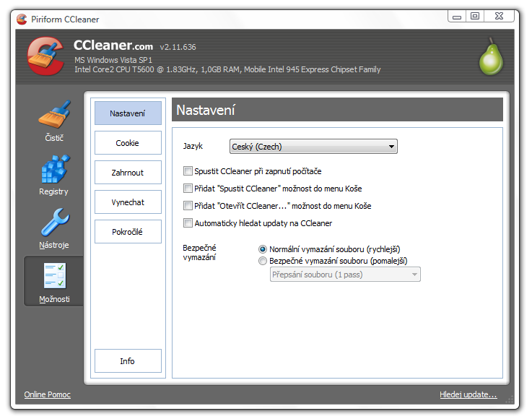
Task: Click the Intel Core2 CPU T5600 system line
Action: point(227,69)
